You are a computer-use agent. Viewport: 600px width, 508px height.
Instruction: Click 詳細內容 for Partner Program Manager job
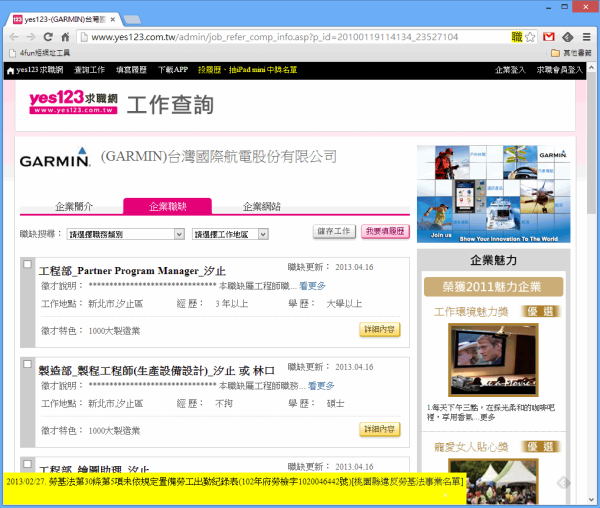click(379, 329)
